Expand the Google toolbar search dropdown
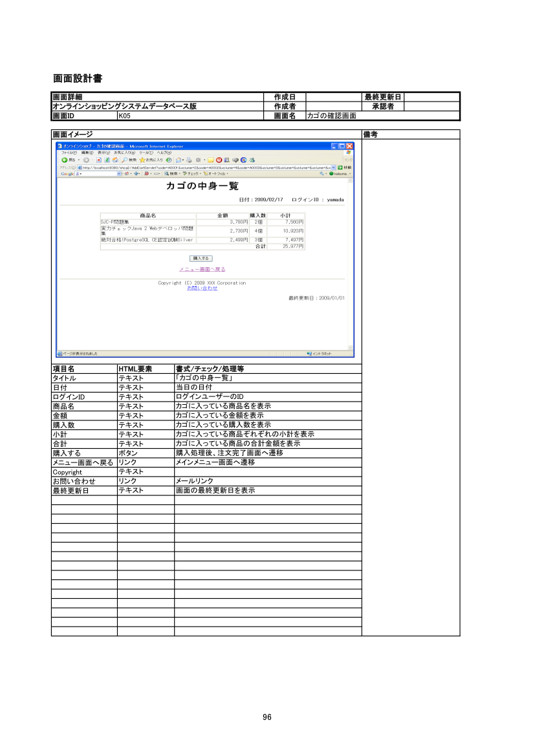The width and height of the screenshot is (535, 756). pyautogui.click(x=120, y=173)
